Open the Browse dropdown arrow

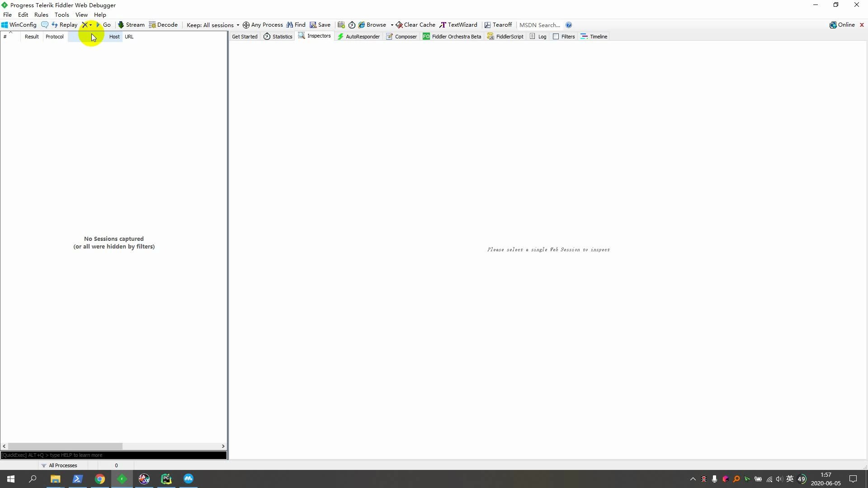392,25
